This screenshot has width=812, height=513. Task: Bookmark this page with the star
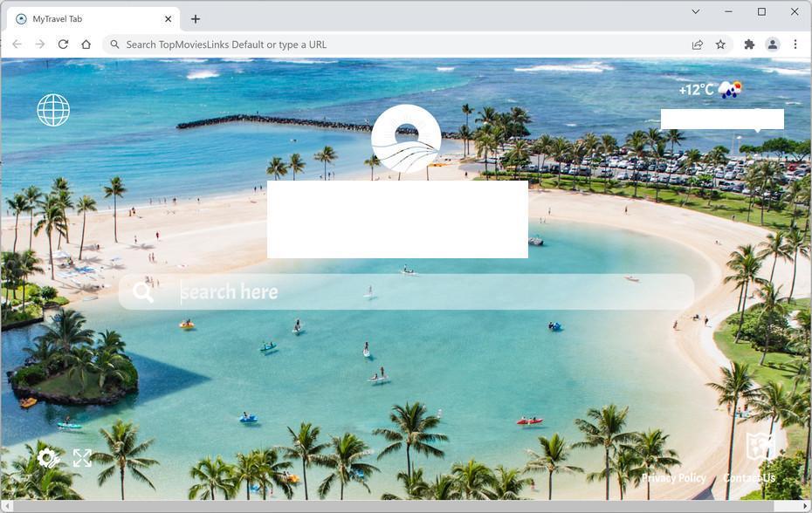(x=720, y=44)
